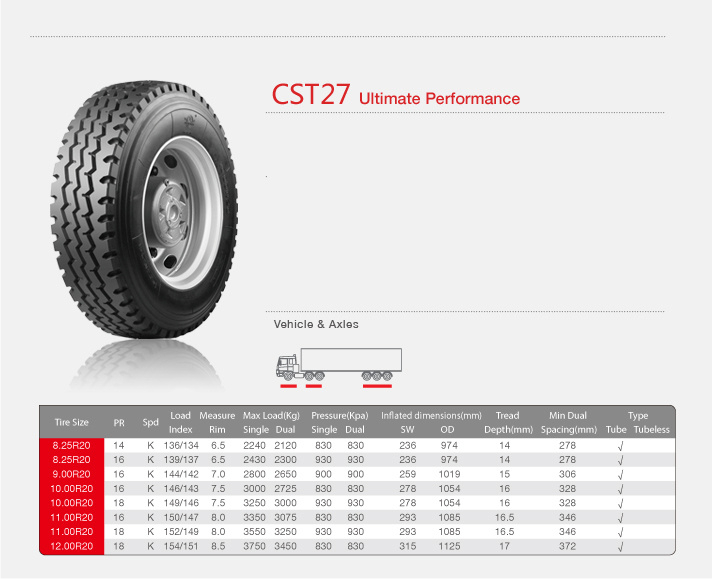Click the Ultimate Performance tagline
712x579 pixels.
click(439, 99)
